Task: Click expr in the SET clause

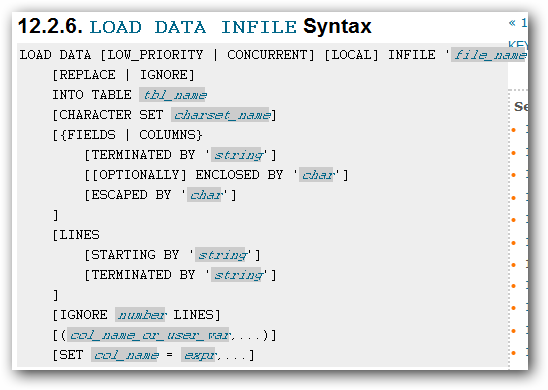Action: tap(199, 355)
